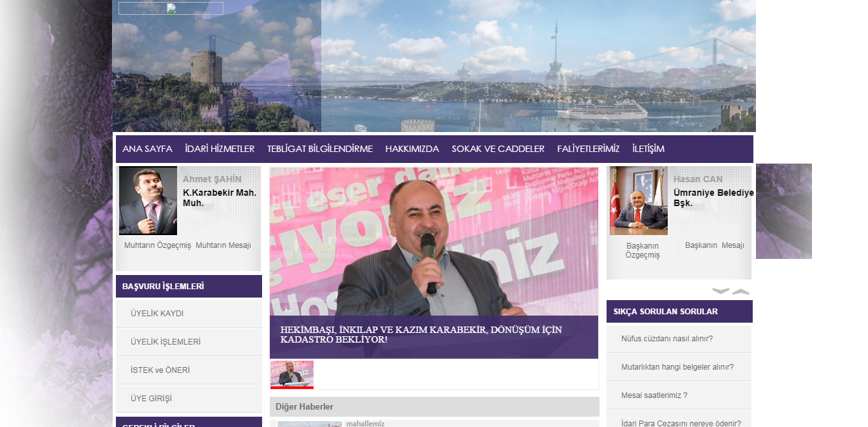Open Başkanın Özgeçmiş link
868x427 pixels.
pos(643,250)
